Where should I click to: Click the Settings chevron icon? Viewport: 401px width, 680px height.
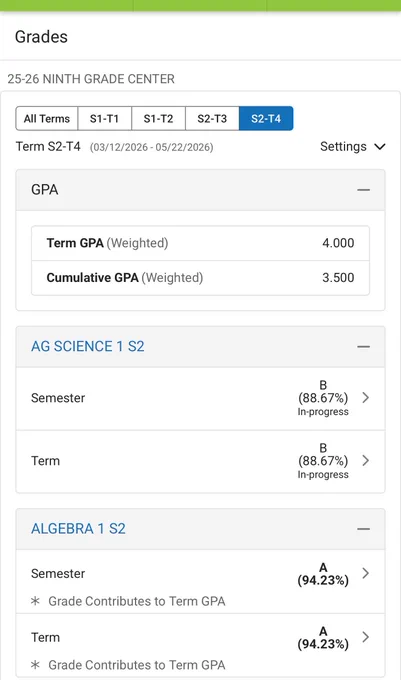380,147
